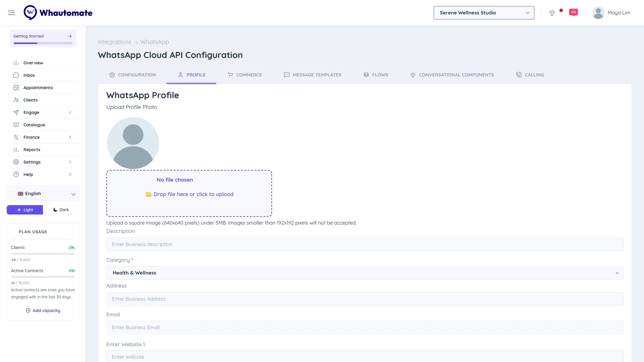Screen dimensions: 644x362
Task: Click the Calling phone icon
Action: pyautogui.click(x=519, y=75)
